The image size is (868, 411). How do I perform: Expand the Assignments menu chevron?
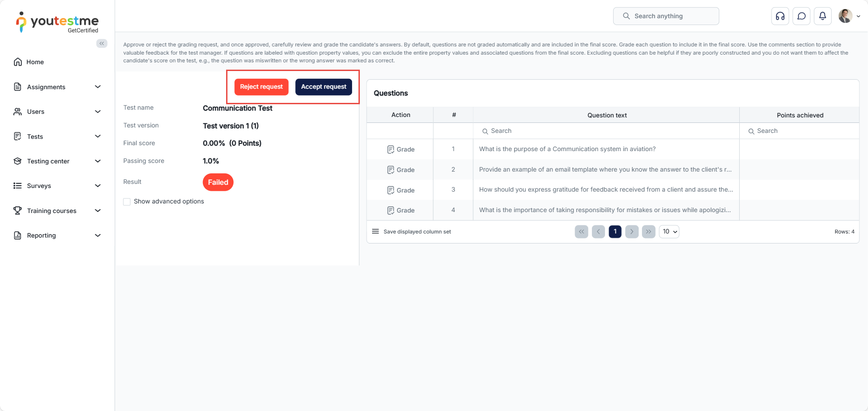(x=97, y=87)
